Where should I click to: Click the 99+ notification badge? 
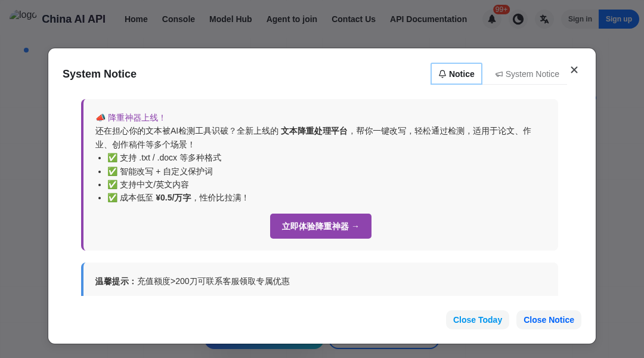(501, 9)
